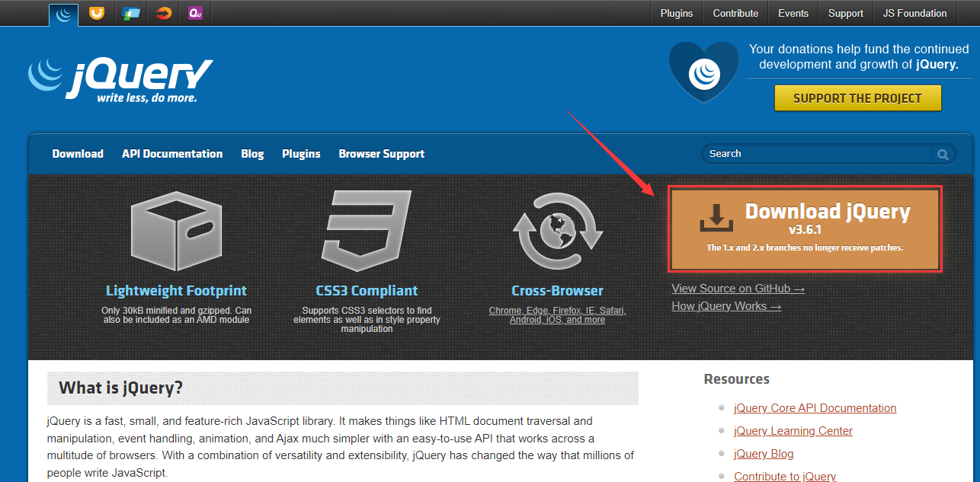Open Contribute to jQuery link
Image resolution: width=980 pixels, height=482 pixels.
(x=785, y=477)
